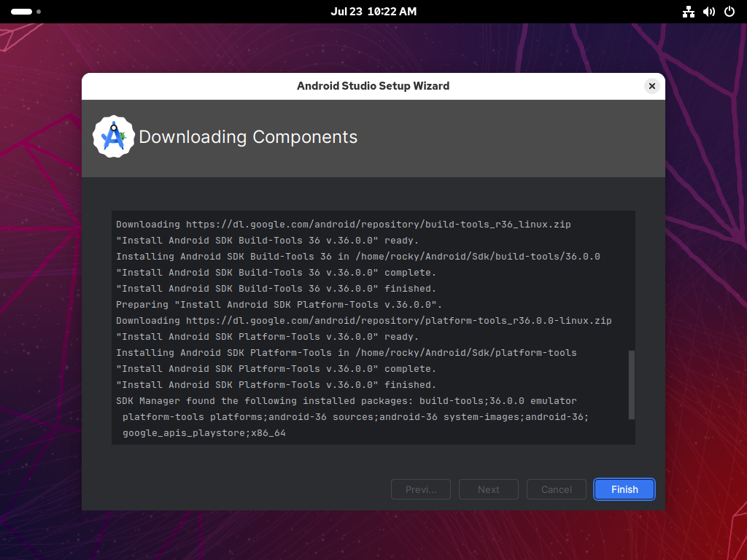Click the Installing Build-Tools 36 path line
Image resolution: width=747 pixels, height=560 pixels.
[357, 257]
